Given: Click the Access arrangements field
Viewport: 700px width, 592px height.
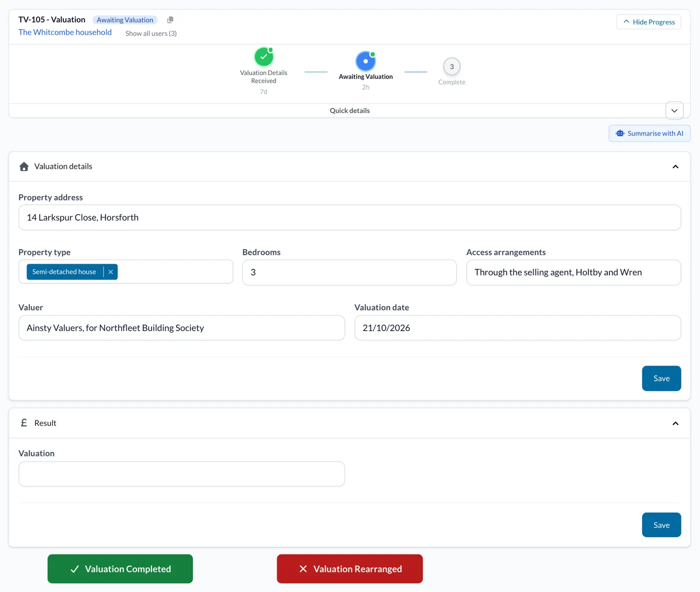Looking at the screenshot, I should tap(573, 272).
